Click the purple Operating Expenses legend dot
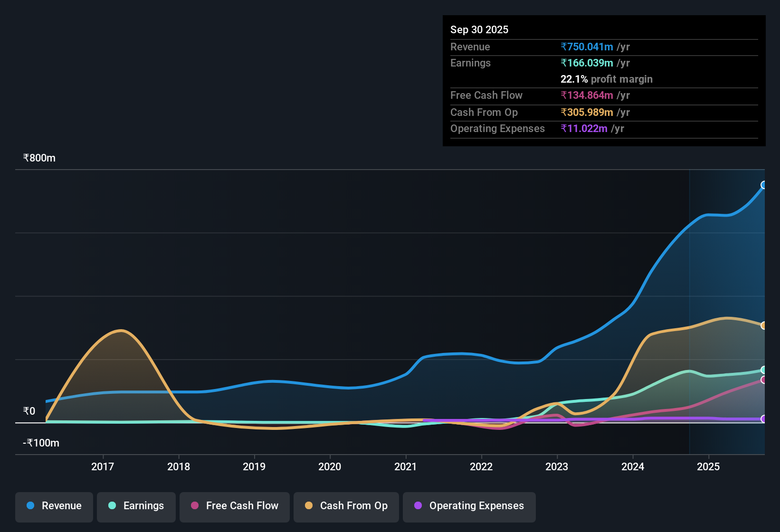Viewport: 780px width, 532px height. coord(418,506)
